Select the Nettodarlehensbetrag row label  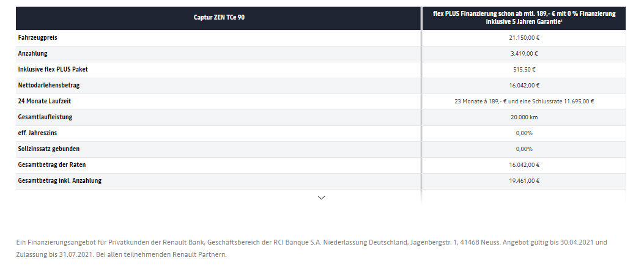(54, 86)
